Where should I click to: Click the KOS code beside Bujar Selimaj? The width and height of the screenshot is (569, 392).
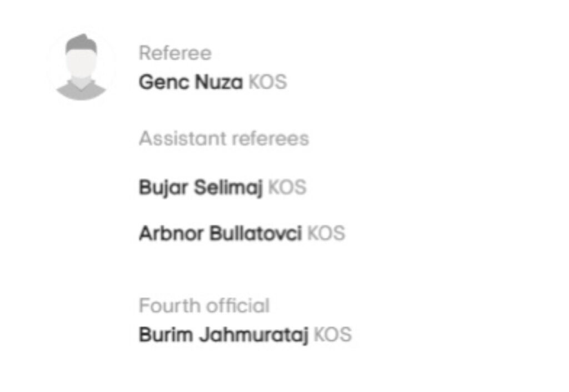[287, 188]
